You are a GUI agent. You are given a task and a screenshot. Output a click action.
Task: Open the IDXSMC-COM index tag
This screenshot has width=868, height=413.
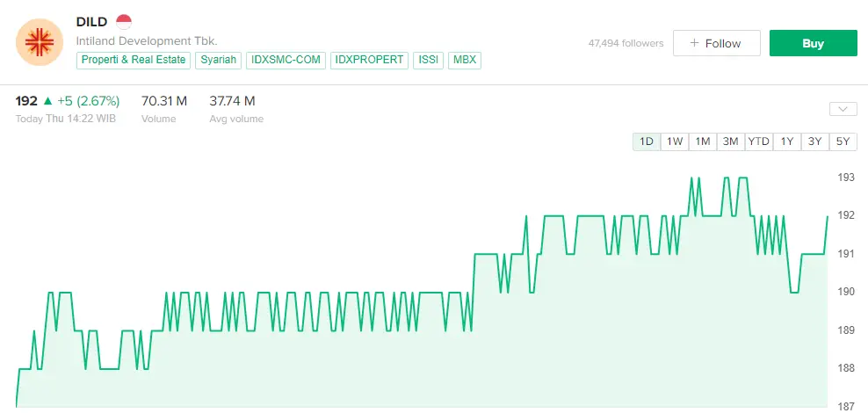point(286,61)
